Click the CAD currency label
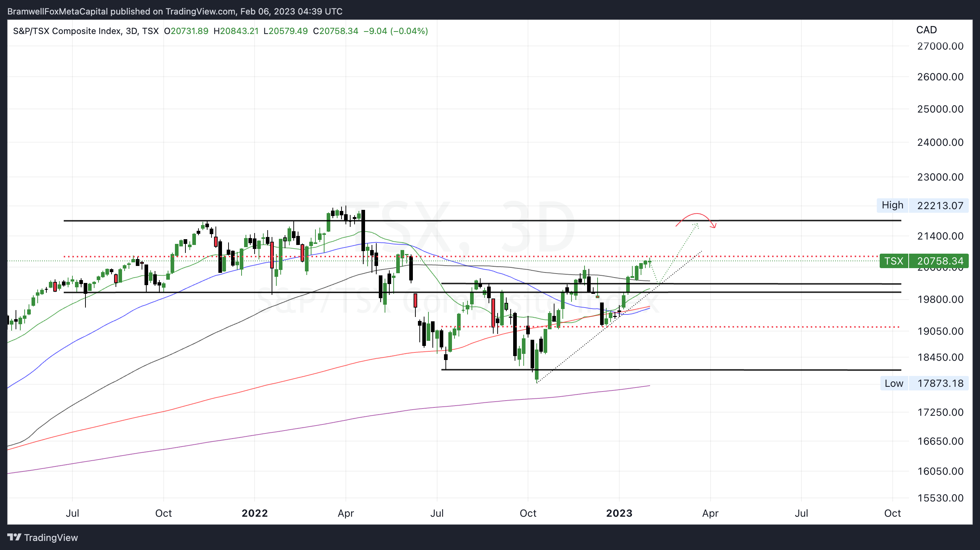The image size is (980, 550). (x=926, y=30)
